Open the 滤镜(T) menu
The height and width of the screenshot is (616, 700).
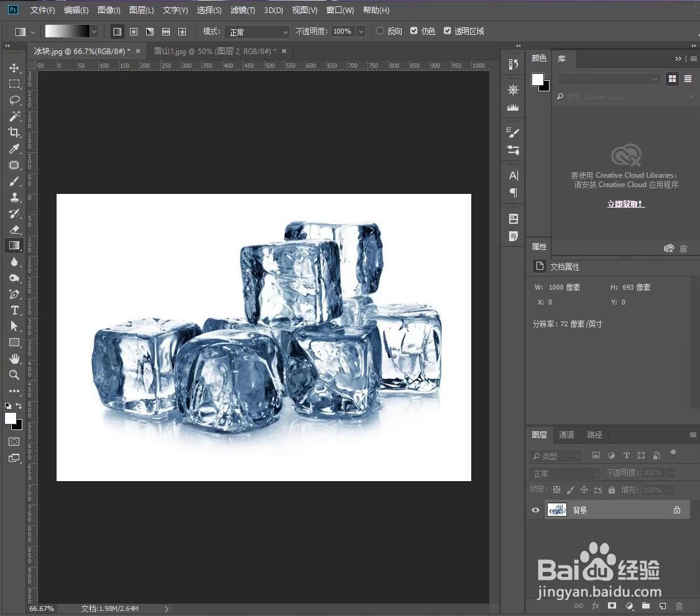(242, 10)
